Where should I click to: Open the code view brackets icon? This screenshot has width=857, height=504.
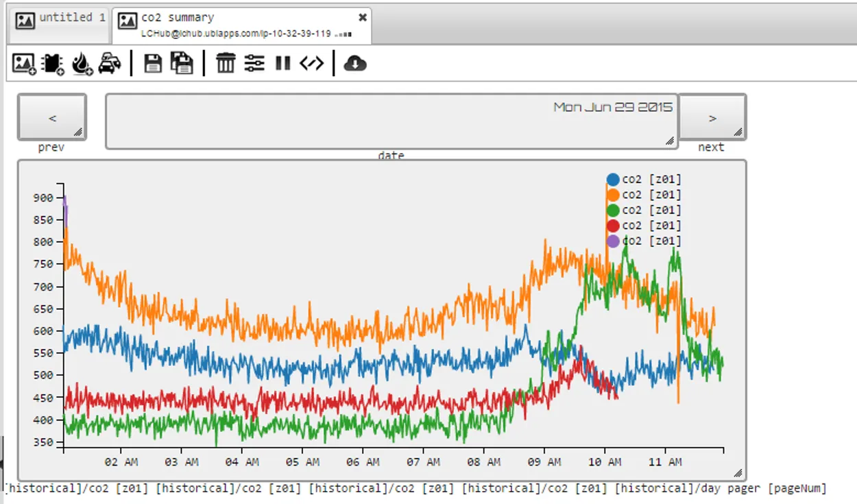312,64
